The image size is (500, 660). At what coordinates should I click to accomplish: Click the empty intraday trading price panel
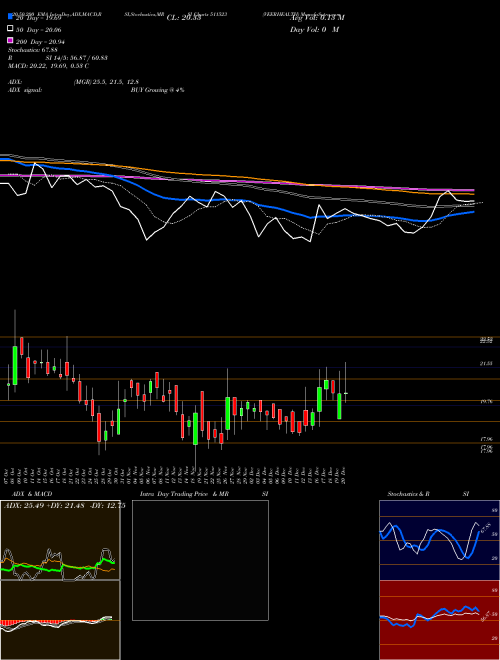click(200, 560)
